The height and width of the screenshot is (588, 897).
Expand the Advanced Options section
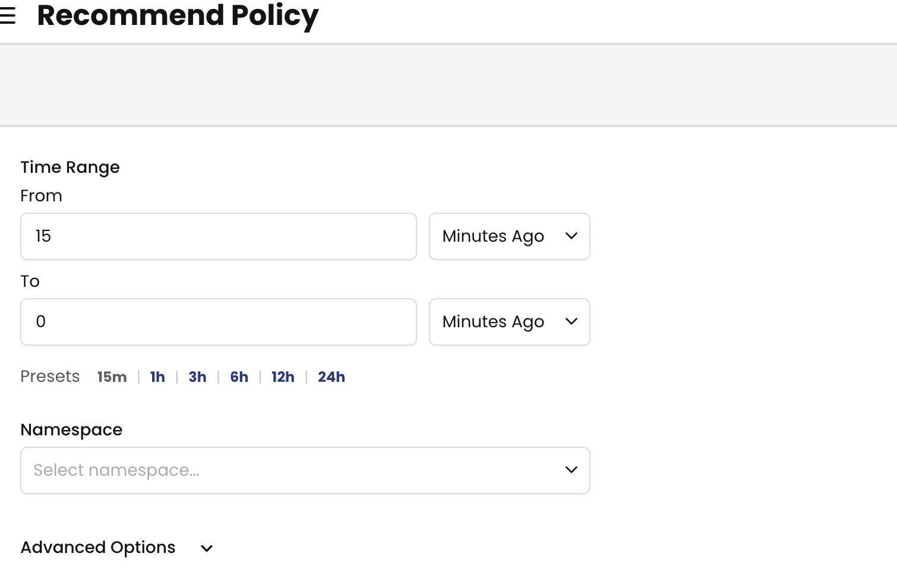click(x=98, y=548)
